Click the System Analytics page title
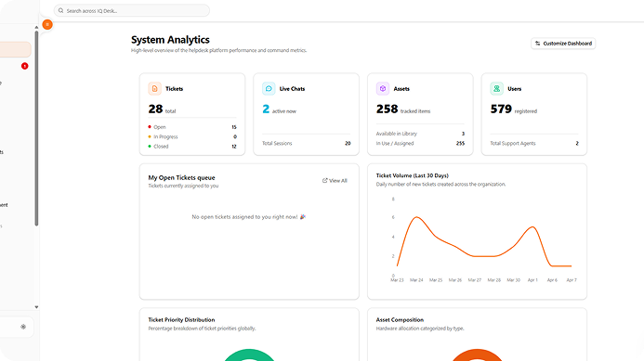Screen dimensions: 644x361 170,40
